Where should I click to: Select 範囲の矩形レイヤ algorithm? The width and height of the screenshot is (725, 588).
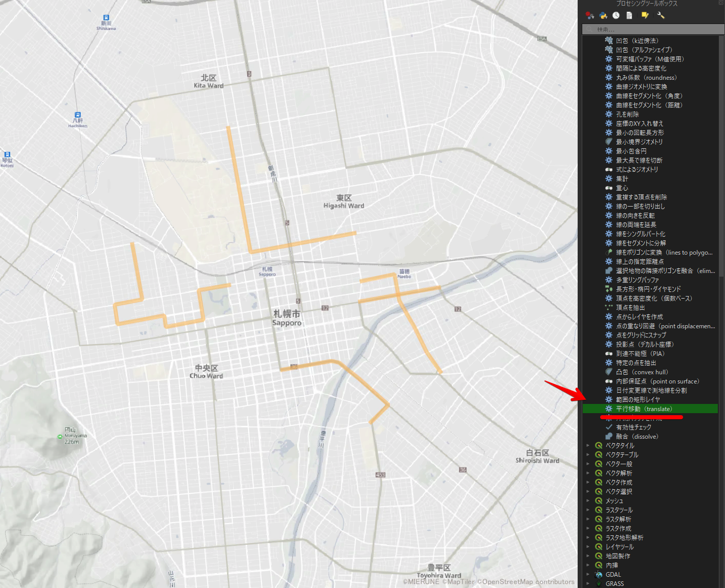pos(638,400)
